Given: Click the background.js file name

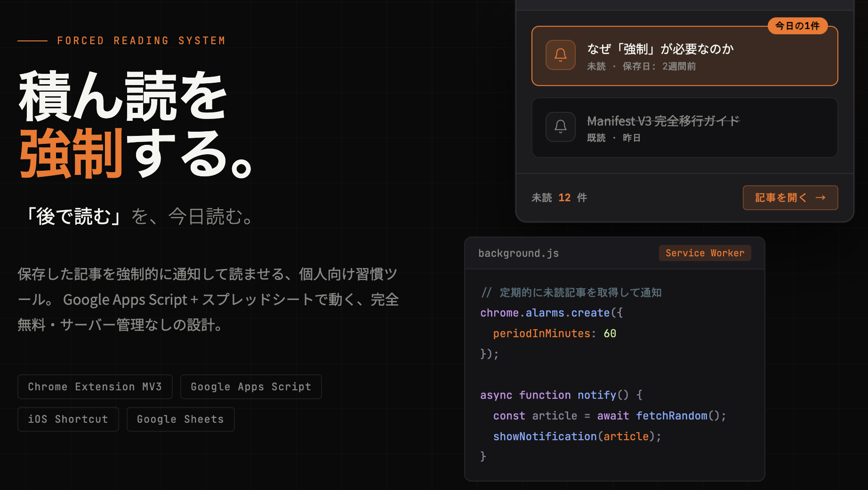Looking at the screenshot, I should pos(518,253).
